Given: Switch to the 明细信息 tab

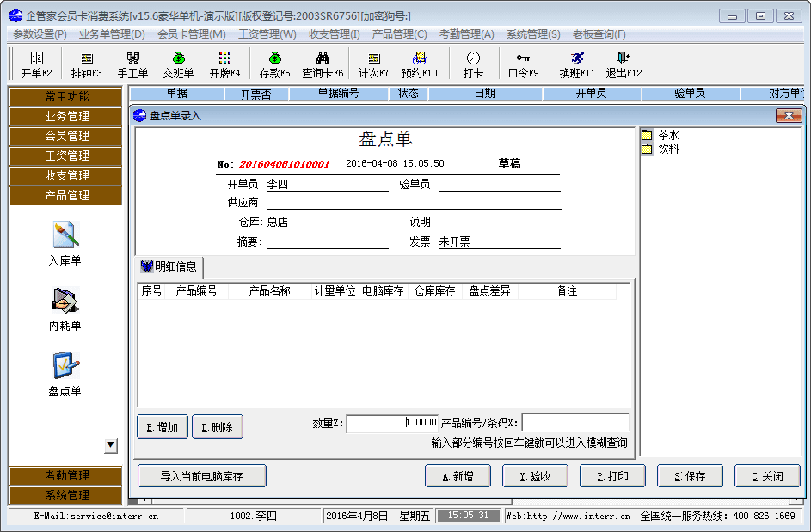Looking at the screenshot, I should [x=169, y=266].
